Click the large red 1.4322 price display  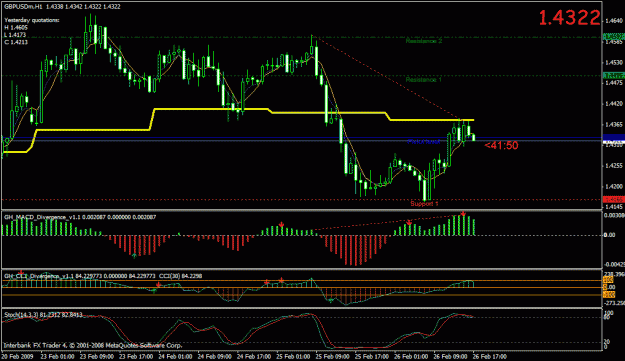point(569,18)
